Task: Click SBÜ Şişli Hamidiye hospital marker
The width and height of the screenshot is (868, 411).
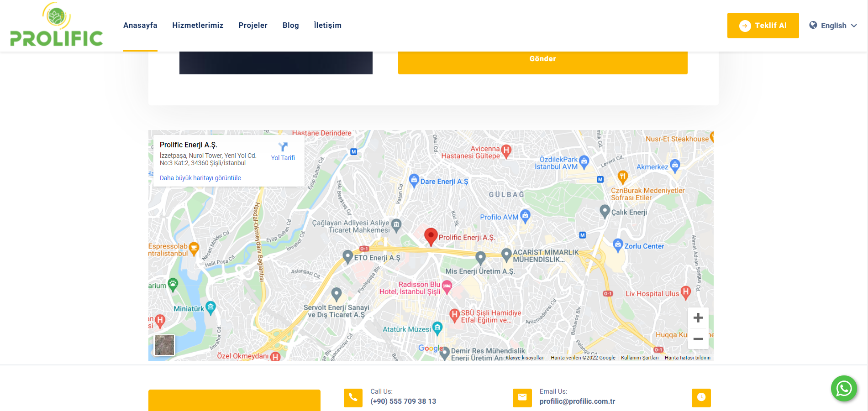Action: click(x=454, y=315)
